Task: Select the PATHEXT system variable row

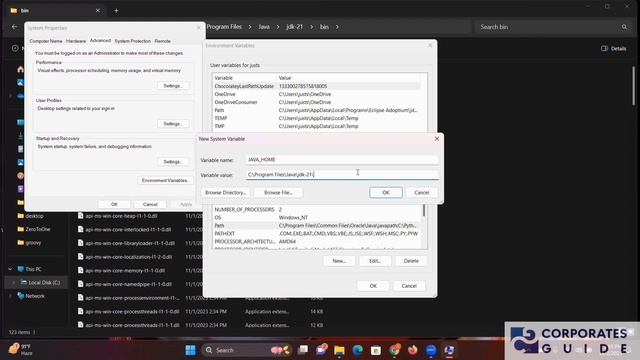Action: point(317,233)
